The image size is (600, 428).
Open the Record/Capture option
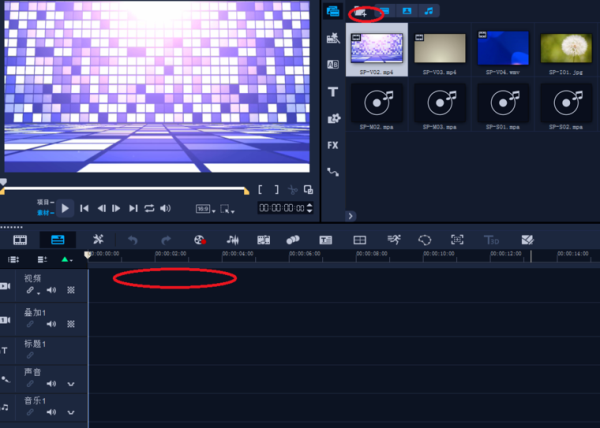pyautogui.click(x=200, y=240)
